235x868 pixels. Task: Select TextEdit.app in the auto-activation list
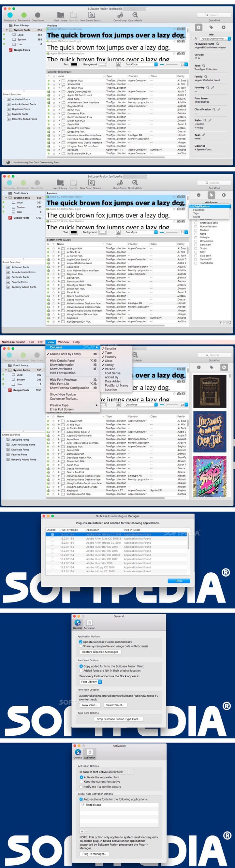(x=119, y=805)
